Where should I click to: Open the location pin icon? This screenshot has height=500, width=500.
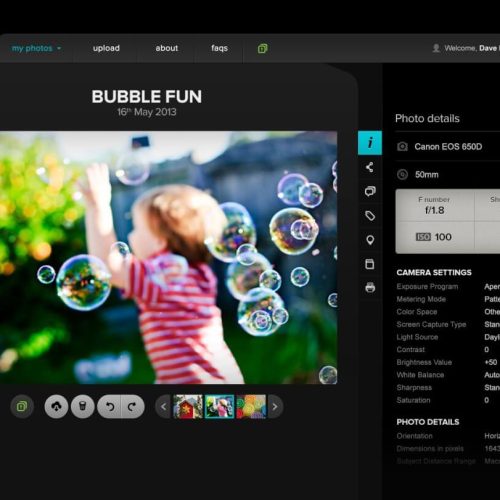coord(370,240)
